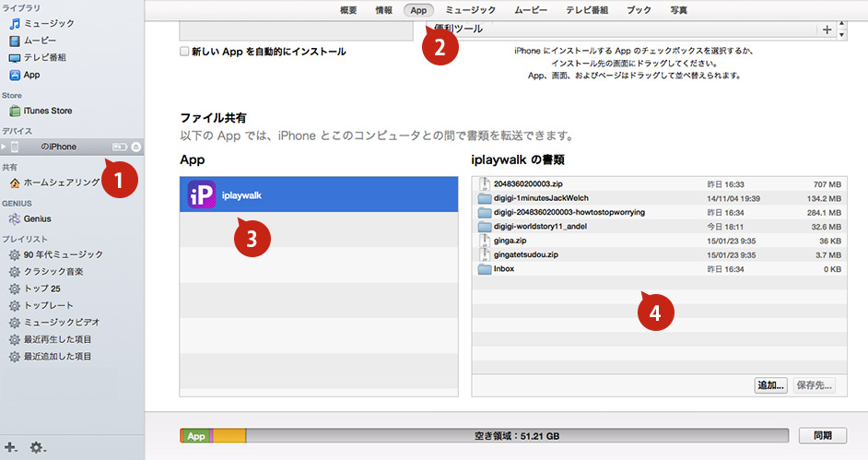Screen dimensions: 868x460
Task: Click the add playlist plus button
Action: (x=10, y=447)
